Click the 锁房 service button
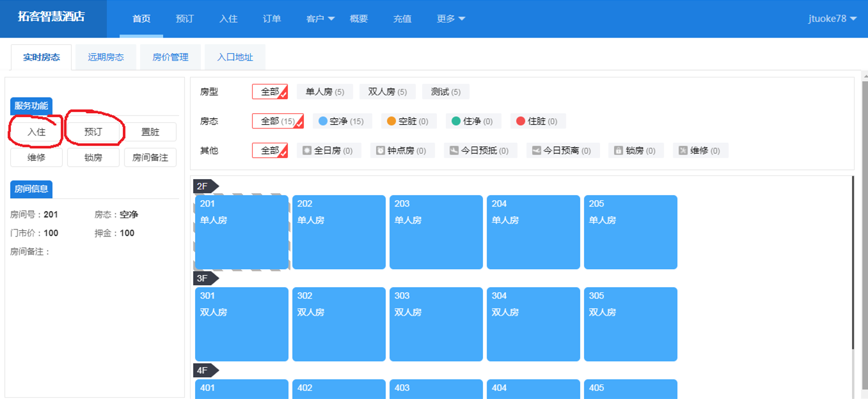The height and width of the screenshot is (399, 868). click(93, 157)
